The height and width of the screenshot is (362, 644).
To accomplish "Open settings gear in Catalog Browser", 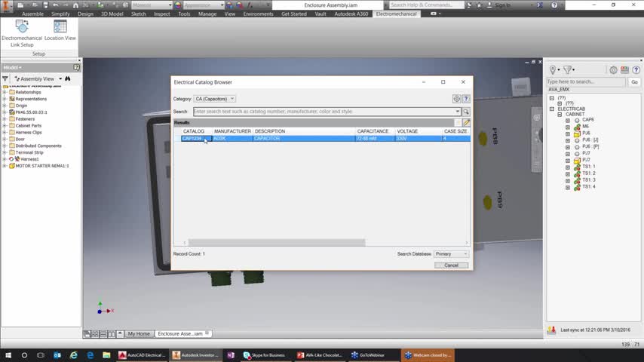I will [456, 99].
